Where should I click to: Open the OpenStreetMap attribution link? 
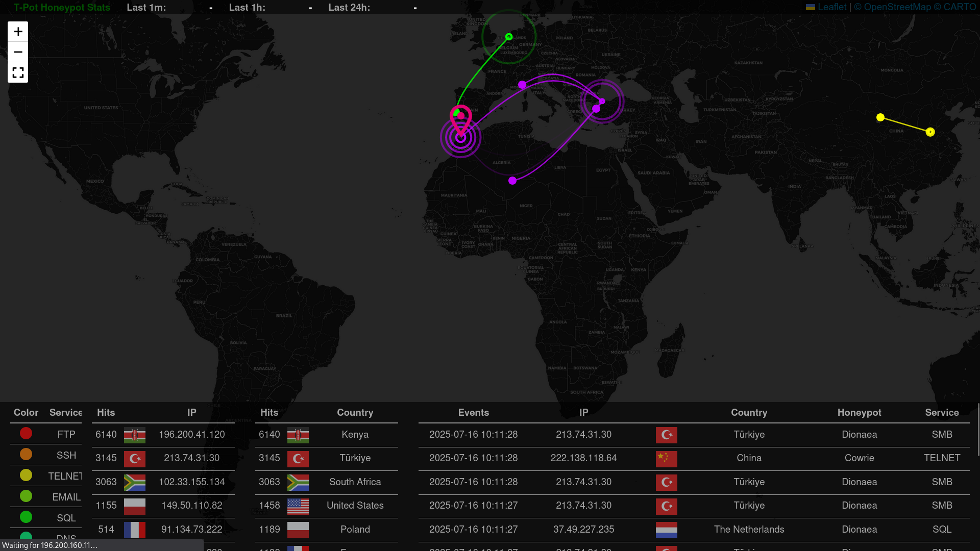[x=897, y=7]
